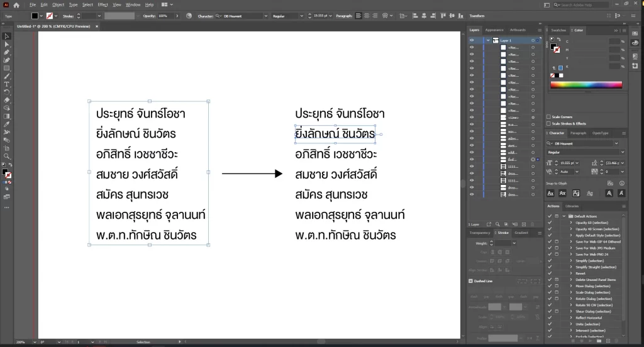Click vertical align bottom icon
644x347 pixels.
click(461, 16)
